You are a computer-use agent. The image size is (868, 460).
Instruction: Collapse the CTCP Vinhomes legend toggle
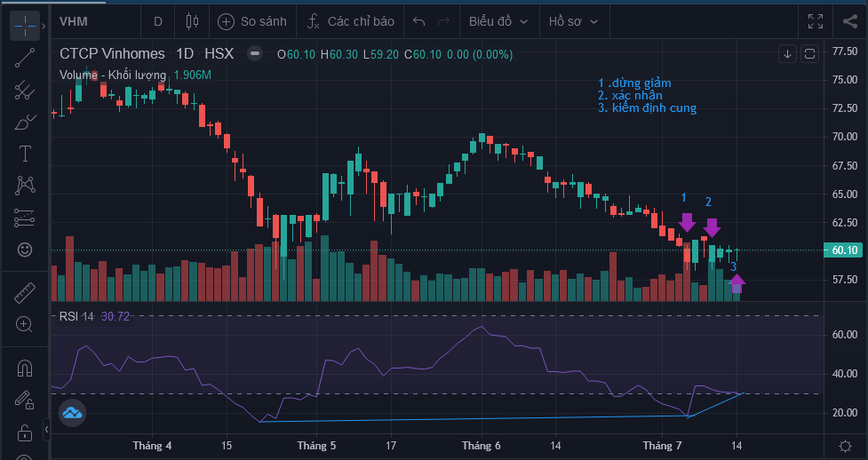click(256, 53)
